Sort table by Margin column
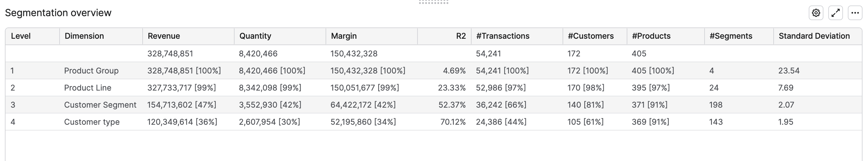Screen dimensions: 868x161 (344, 36)
